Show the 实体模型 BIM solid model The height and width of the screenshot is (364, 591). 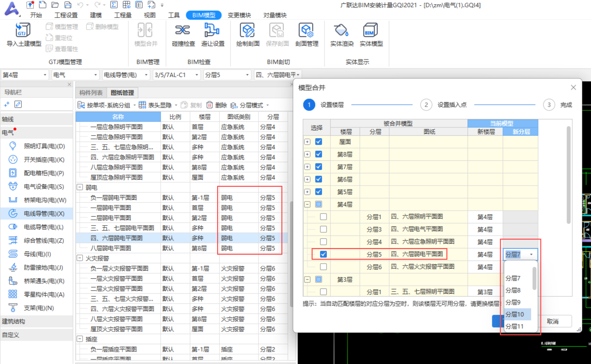click(x=371, y=35)
